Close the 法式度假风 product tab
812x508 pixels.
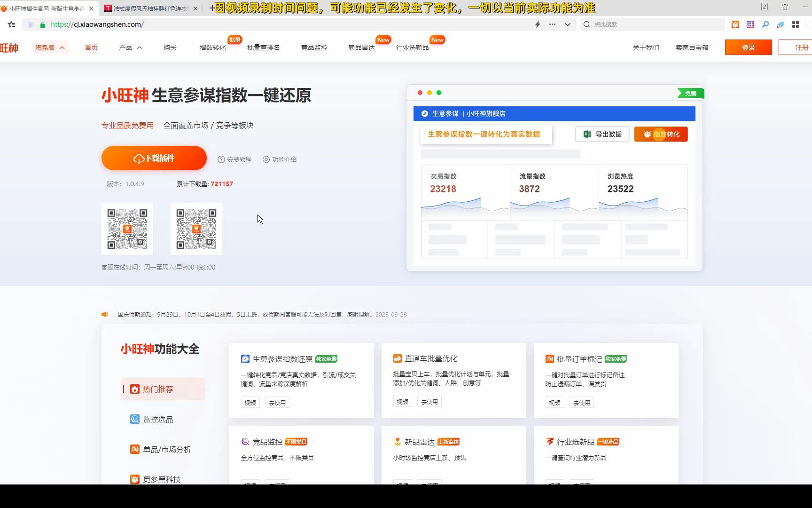[195, 8]
